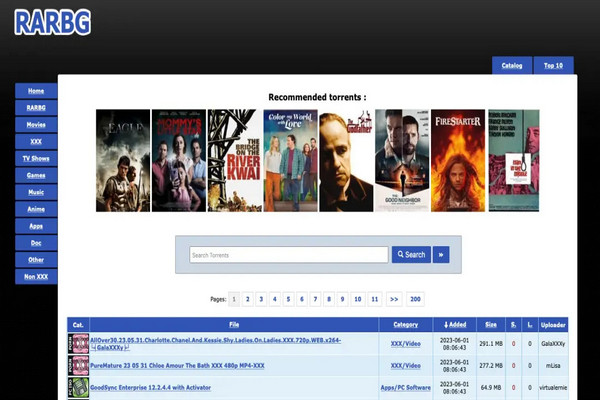The width and height of the screenshot is (600, 400).
Task: Open Apps/PC Software category link
Action: coord(406,387)
